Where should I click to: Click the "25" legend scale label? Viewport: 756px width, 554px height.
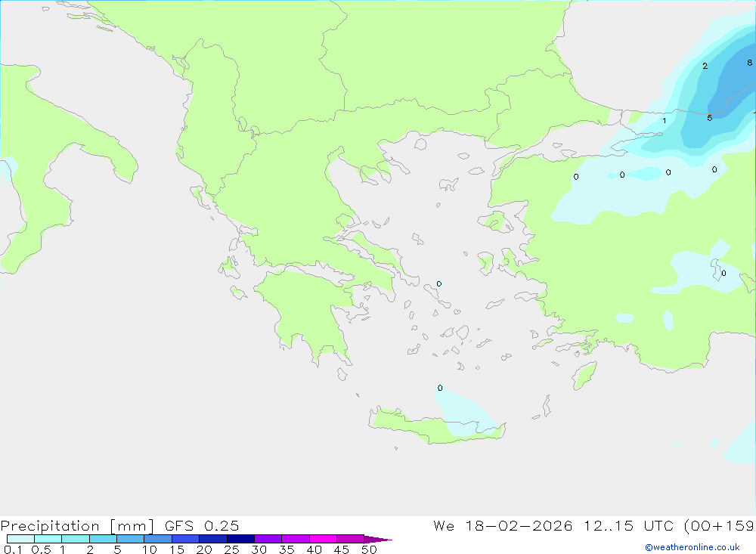231,549
